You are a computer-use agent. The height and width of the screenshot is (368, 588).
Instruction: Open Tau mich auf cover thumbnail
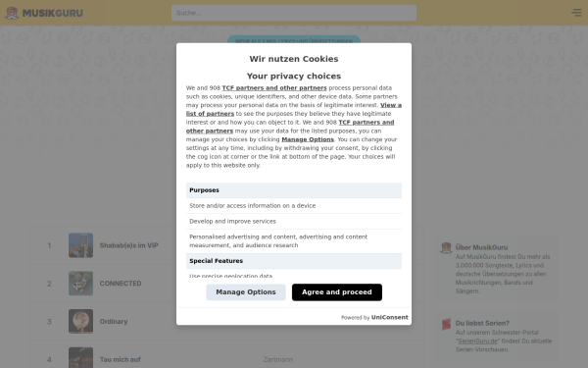click(80, 357)
